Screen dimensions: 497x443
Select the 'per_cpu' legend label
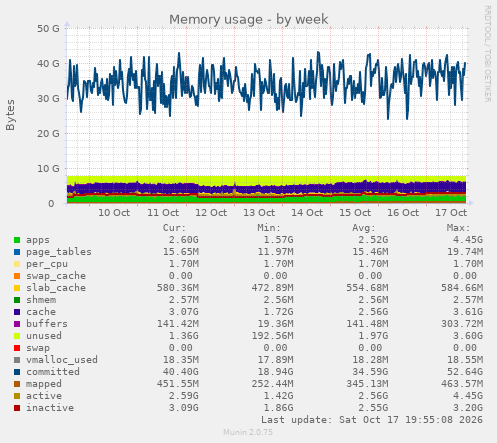pyautogui.click(x=47, y=264)
